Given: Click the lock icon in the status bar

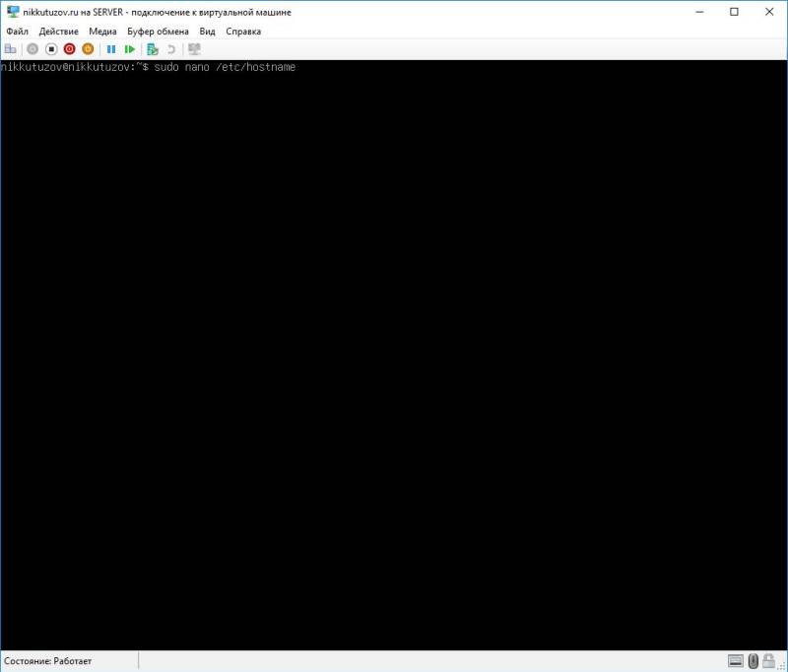Looking at the screenshot, I should pyautogui.click(x=767, y=662).
